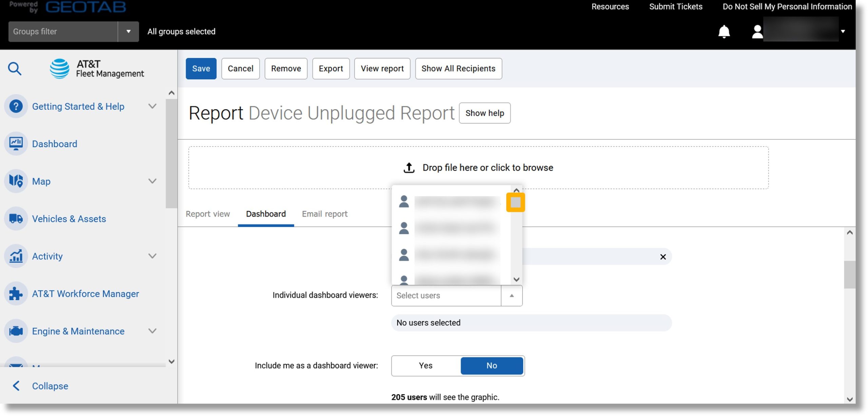Open the user account menu arrow
This screenshot has height=416, width=868.
(x=843, y=32)
